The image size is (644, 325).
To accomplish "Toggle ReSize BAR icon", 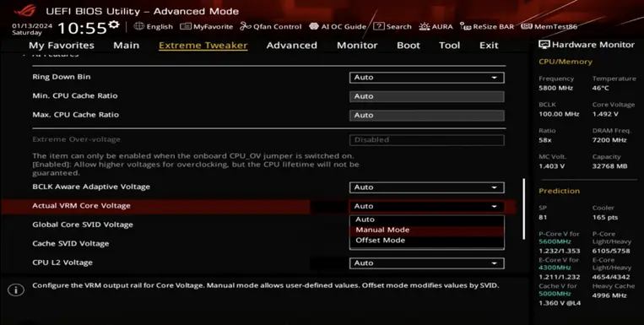I will point(465,26).
